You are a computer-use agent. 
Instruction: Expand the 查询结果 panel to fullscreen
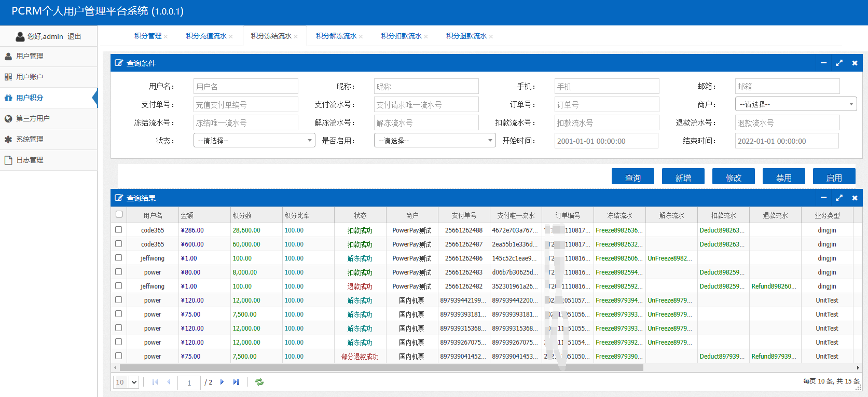pos(839,198)
